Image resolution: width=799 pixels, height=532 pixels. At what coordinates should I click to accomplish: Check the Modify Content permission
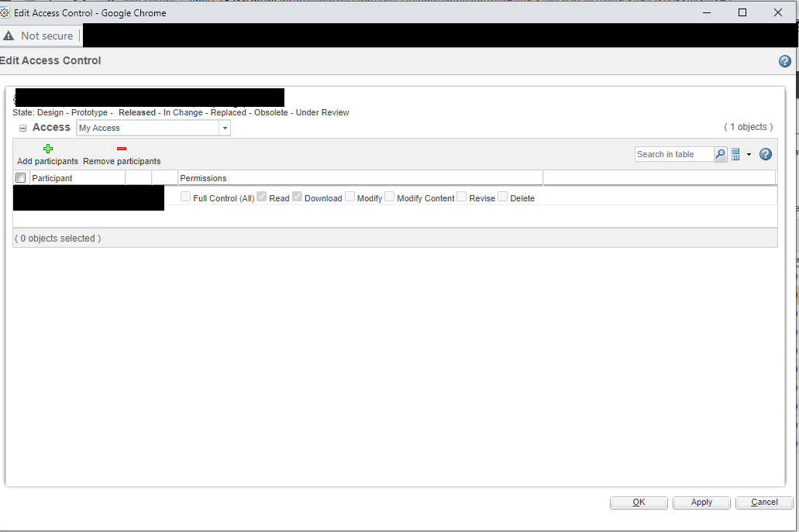389,197
